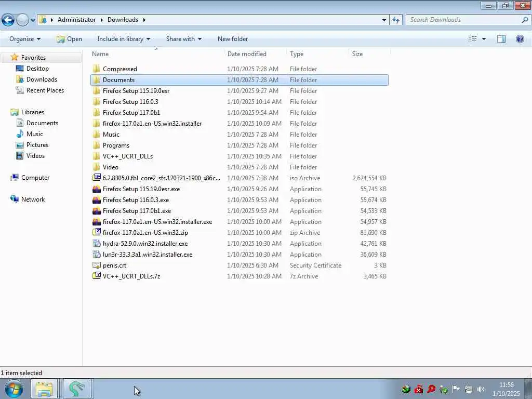532x399 pixels.
Task: Sort by the Size column header
Action: click(370, 54)
